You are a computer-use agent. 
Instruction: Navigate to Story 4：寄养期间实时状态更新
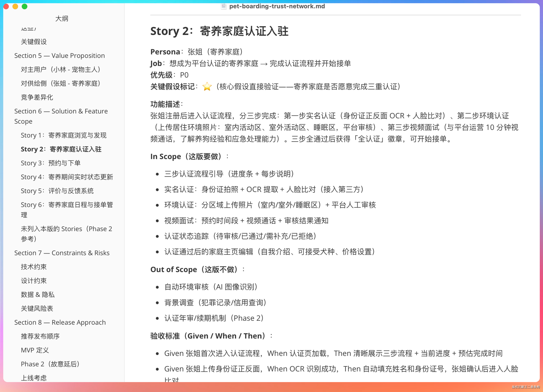coord(67,177)
